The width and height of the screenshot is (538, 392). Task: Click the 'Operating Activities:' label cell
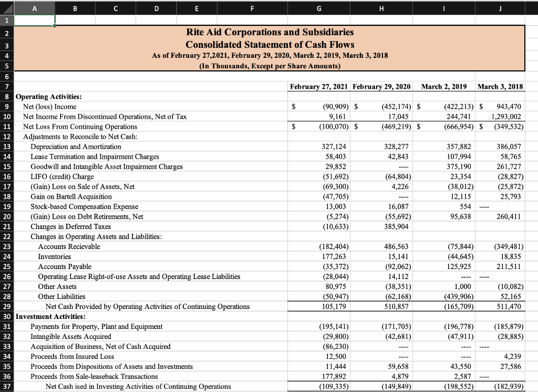click(46, 97)
